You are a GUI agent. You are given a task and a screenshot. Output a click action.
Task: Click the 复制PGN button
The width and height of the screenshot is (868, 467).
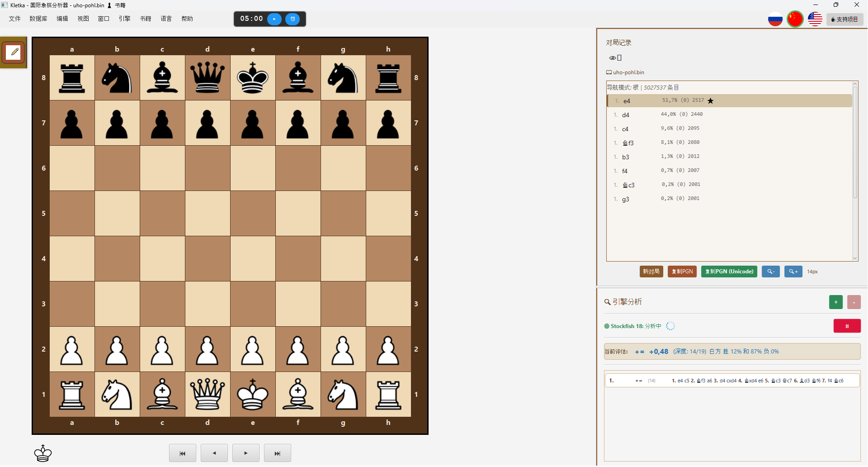pos(682,272)
